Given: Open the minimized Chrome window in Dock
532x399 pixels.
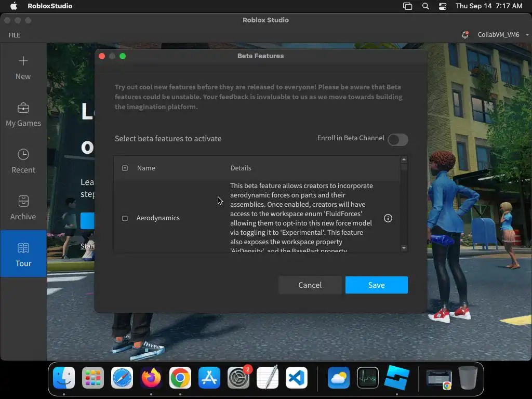Looking at the screenshot, I should (x=438, y=379).
